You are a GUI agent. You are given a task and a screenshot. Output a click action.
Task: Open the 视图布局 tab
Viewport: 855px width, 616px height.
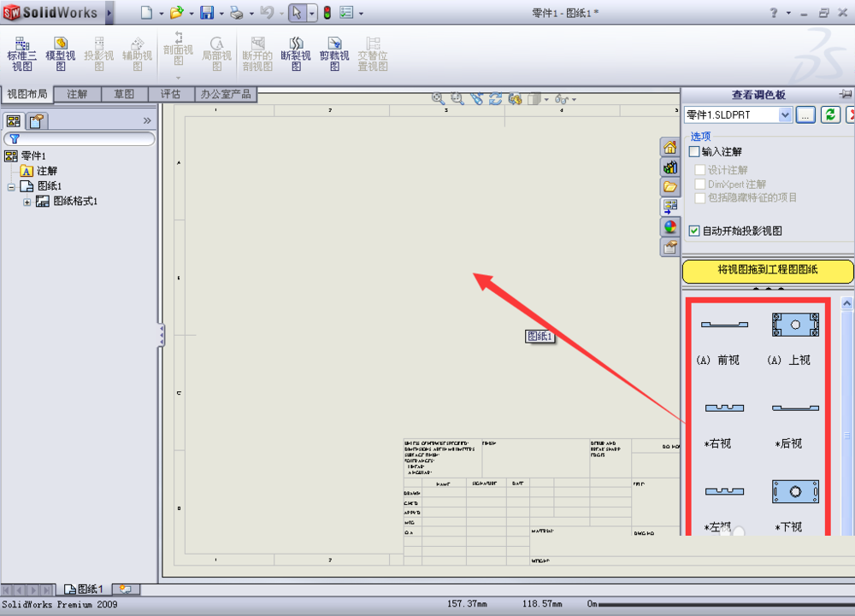(27, 94)
